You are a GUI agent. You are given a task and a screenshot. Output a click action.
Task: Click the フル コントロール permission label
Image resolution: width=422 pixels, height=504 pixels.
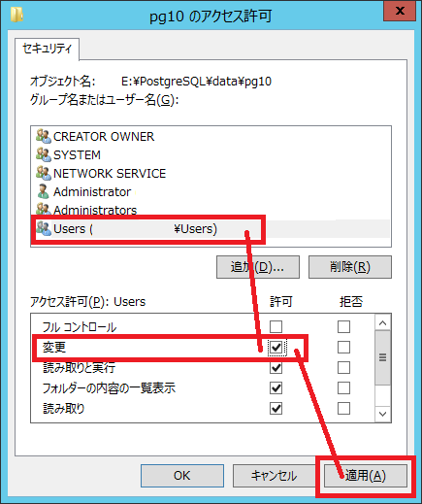coord(80,327)
